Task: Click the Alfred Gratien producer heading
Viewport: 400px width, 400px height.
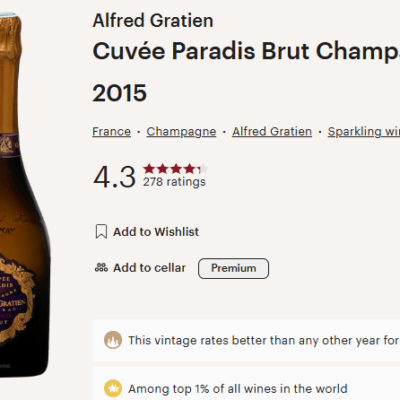Action: [153, 21]
